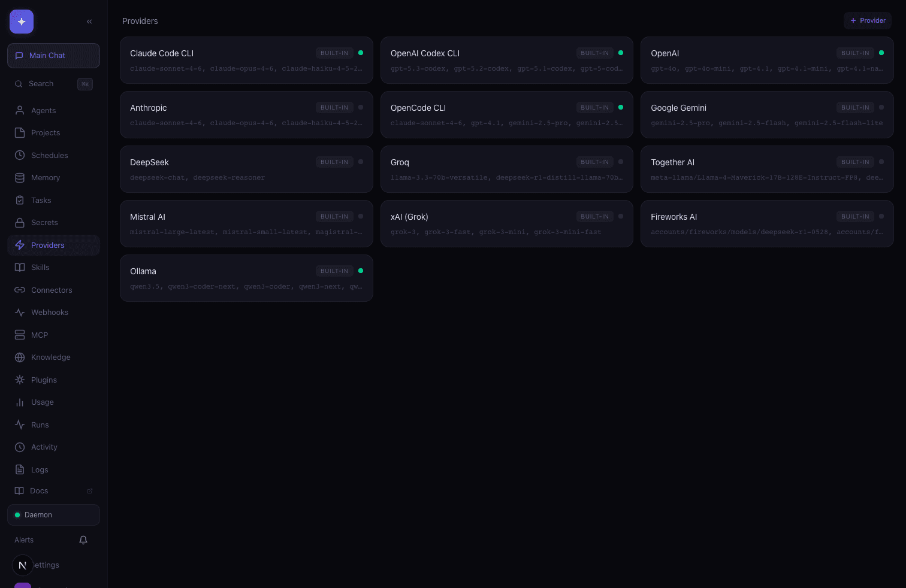Click the Add Provider button
This screenshot has height=588, width=906.
pyautogui.click(x=868, y=20)
